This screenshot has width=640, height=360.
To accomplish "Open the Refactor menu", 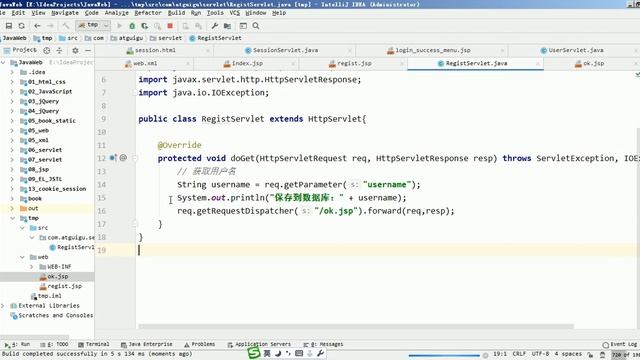I will pos(148,13).
